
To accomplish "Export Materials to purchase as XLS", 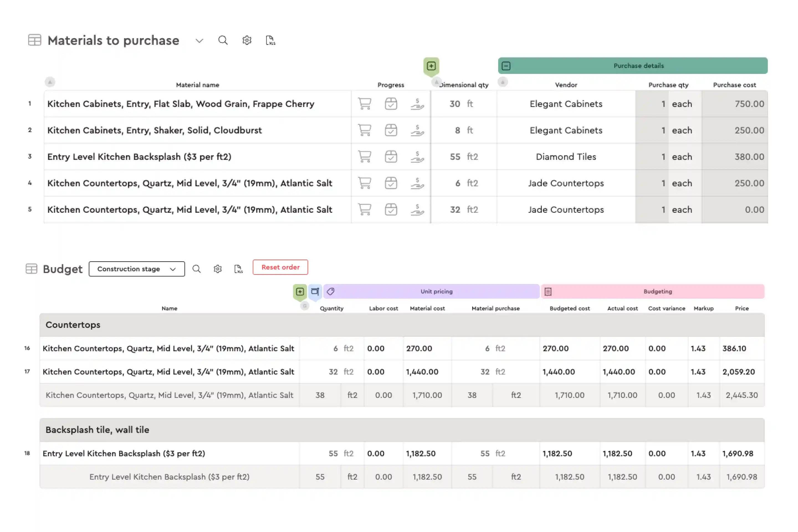I will (x=270, y=40).
